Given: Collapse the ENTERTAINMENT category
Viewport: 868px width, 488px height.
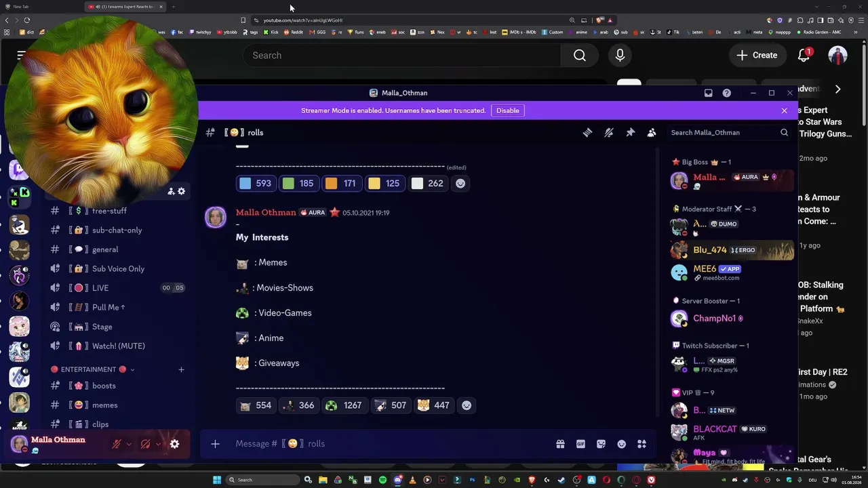Looking at the screenshot, I should [x=92, y=369].
